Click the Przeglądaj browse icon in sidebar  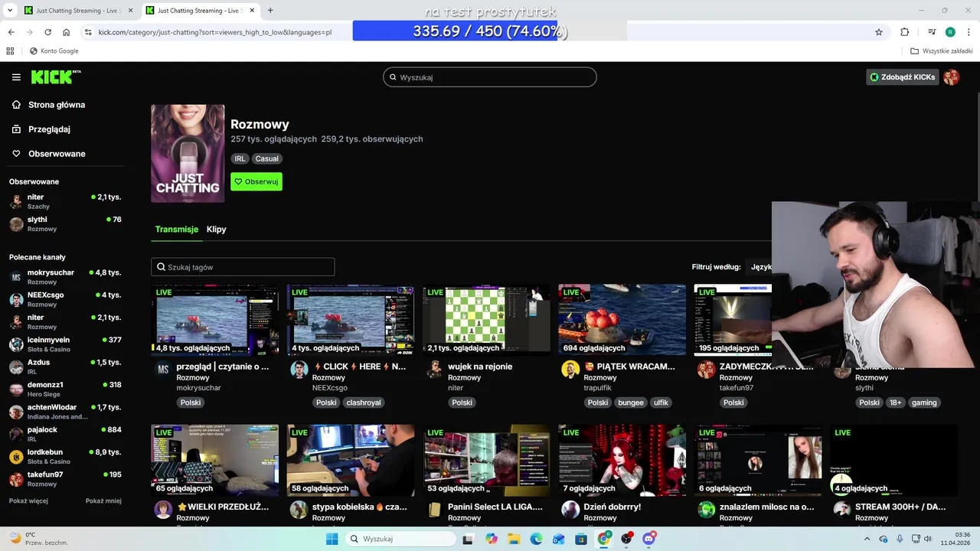pyautogui.click(x=16, y=129)
